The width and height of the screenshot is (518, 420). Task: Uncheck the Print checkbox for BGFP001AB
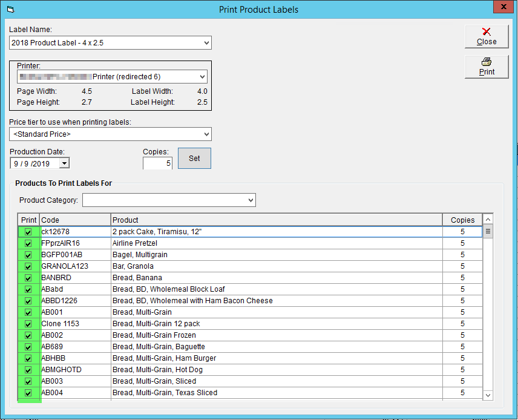pos(28,255)
